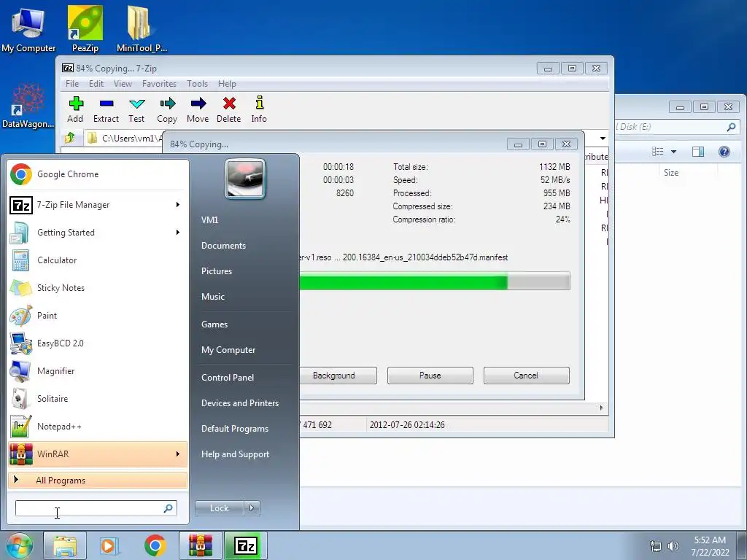The image size is (747, 560).
Task: Expand the Getting Started submenu arrow
Action: (178, 233)
